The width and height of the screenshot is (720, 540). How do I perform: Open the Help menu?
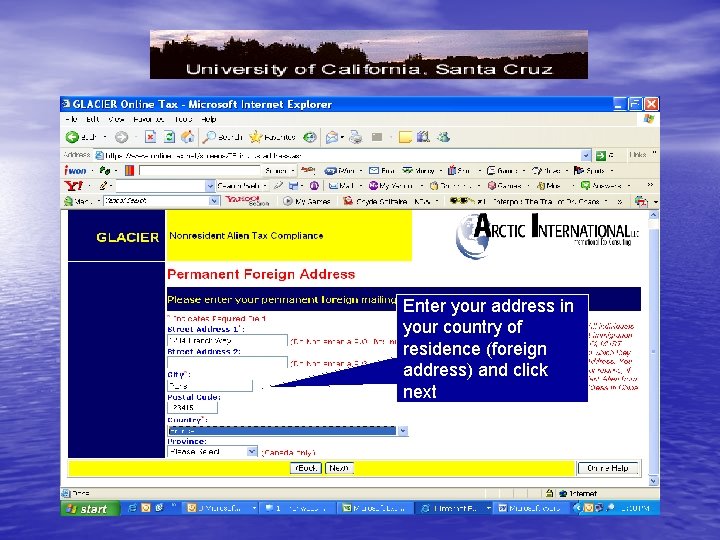(208, 119)
